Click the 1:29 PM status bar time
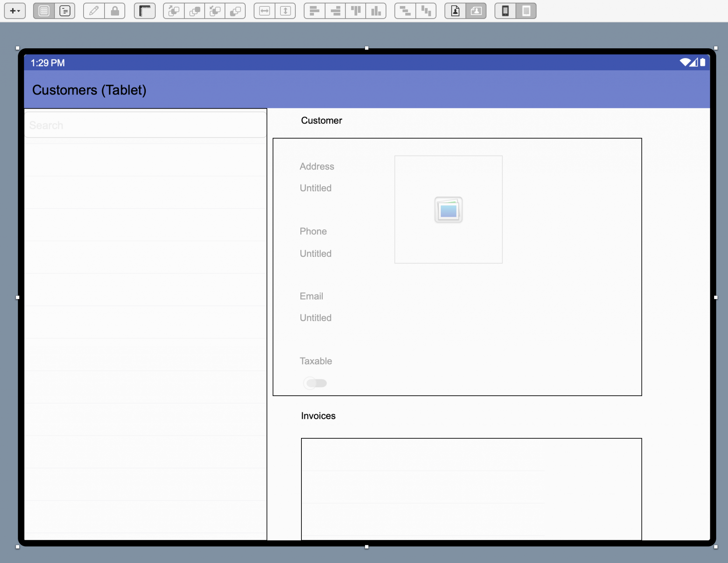 tap(48, 63)
